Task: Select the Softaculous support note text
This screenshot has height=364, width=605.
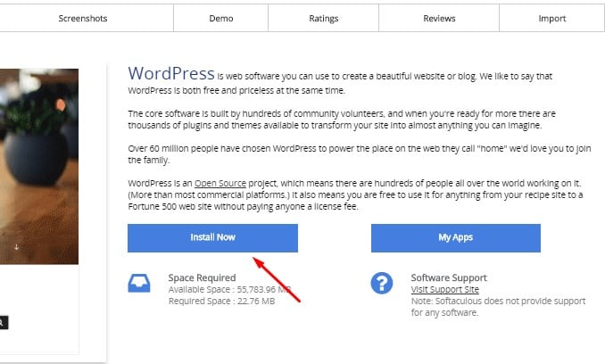Action: pos(498,307)
